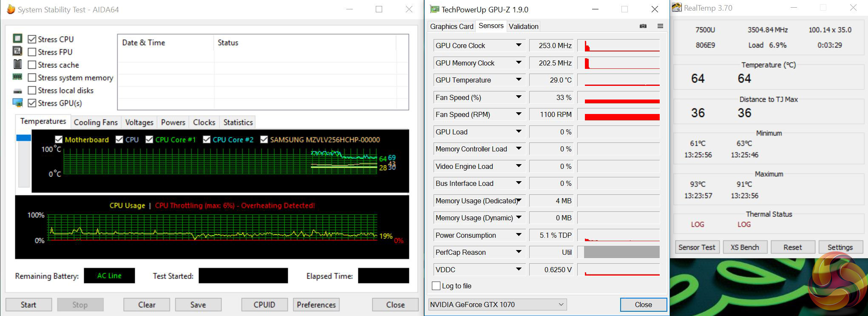Screen dimensions: 868x316
Task: Open the Fan Speed (%) sensor dropdown
Action: point(519,97)
